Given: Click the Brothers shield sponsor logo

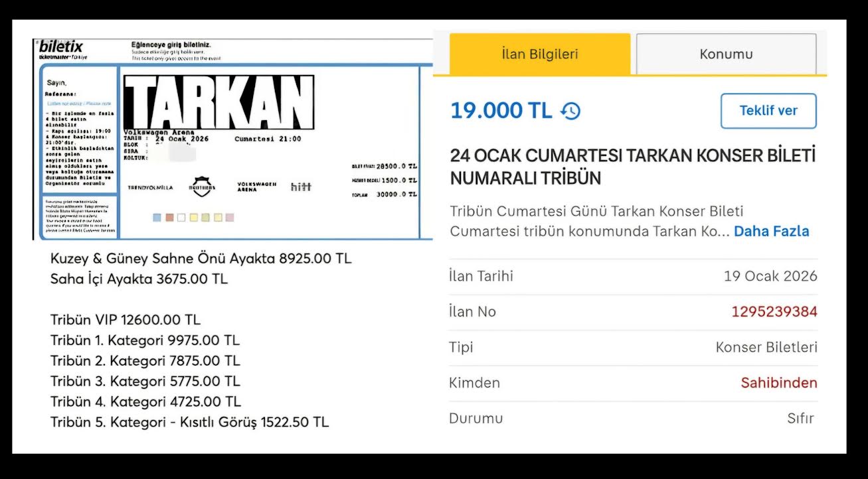Looking at the screenshot, I should 203,187.
